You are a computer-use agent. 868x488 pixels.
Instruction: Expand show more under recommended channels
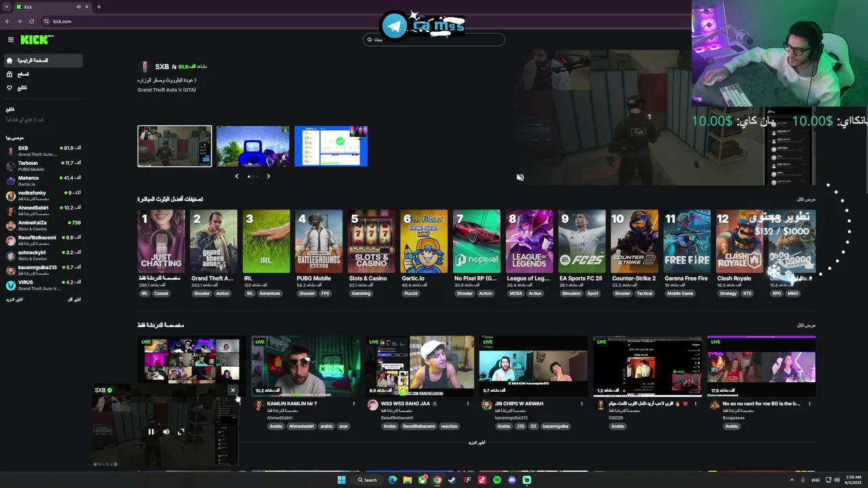click(x=14, y=300)
